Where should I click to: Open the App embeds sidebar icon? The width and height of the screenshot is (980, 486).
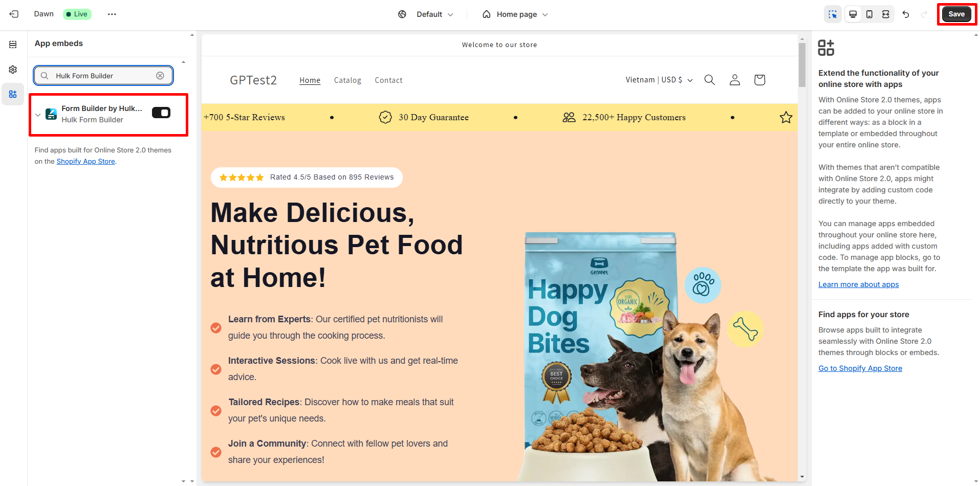tap(13, 94)
